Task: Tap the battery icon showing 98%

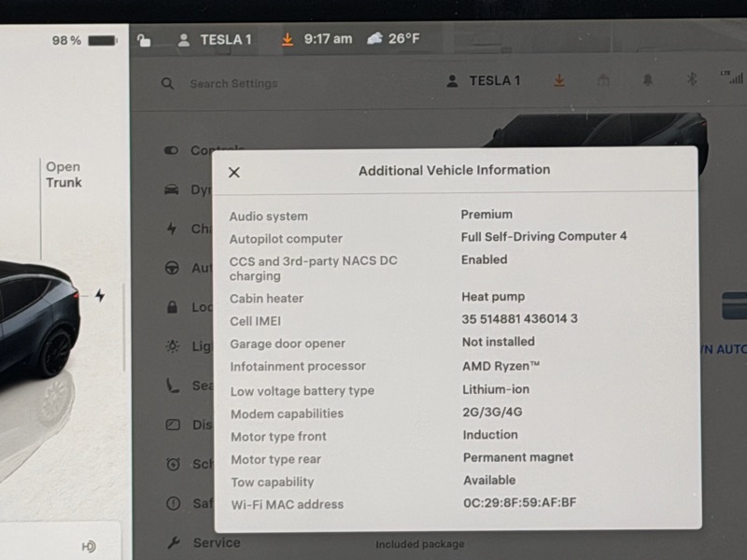Action: click(102, 41)
